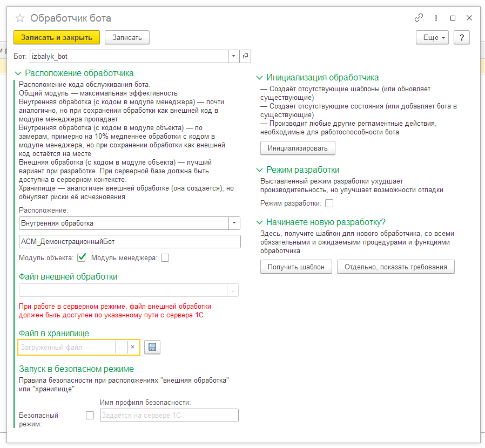The height and width of the screenshot is (448, 485).
Task: Tick the Безопасный режим checkbox
Action: [90, 415]
